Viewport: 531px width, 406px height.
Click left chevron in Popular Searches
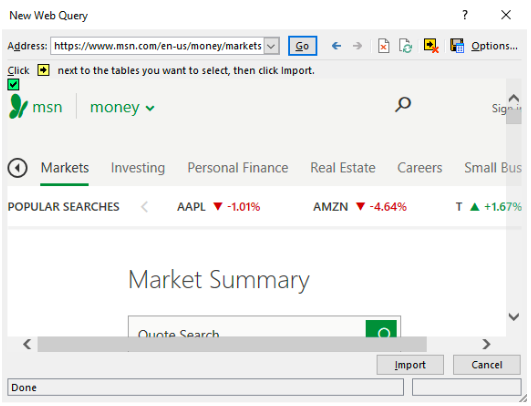point(145,207)
